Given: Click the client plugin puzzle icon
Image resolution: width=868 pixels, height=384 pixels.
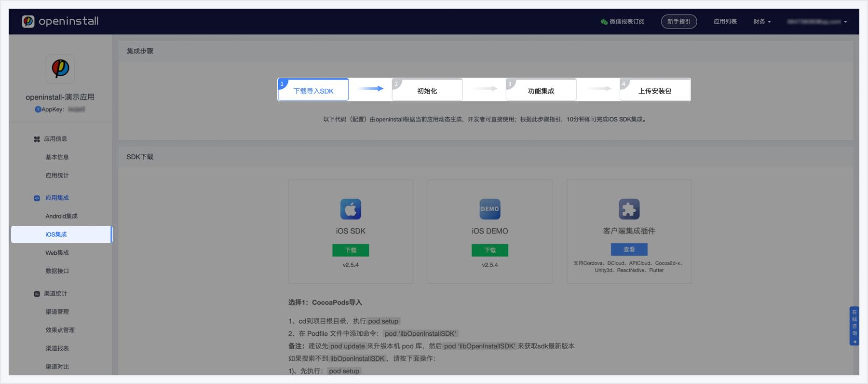Looking at the screenshot, I should [629, 209].
